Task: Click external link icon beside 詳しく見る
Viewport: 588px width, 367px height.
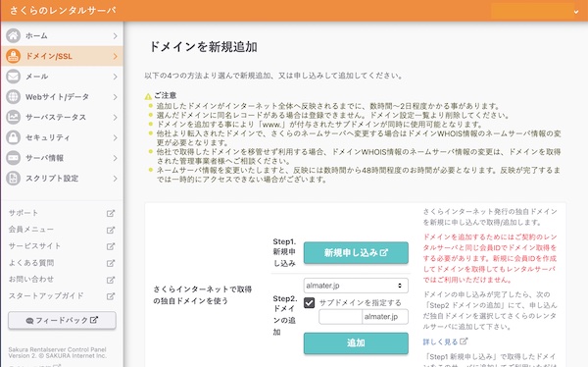Action: (464, 341)
